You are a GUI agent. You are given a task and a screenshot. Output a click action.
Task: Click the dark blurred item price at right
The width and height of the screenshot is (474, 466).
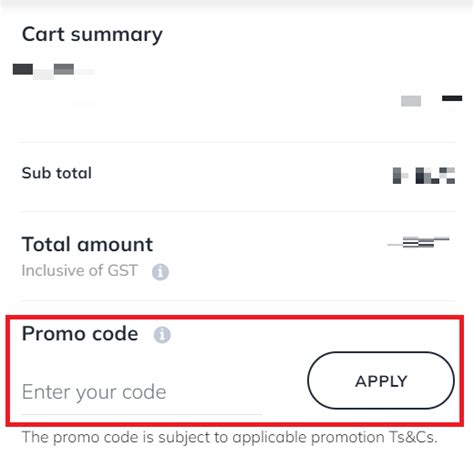(452, 98)
